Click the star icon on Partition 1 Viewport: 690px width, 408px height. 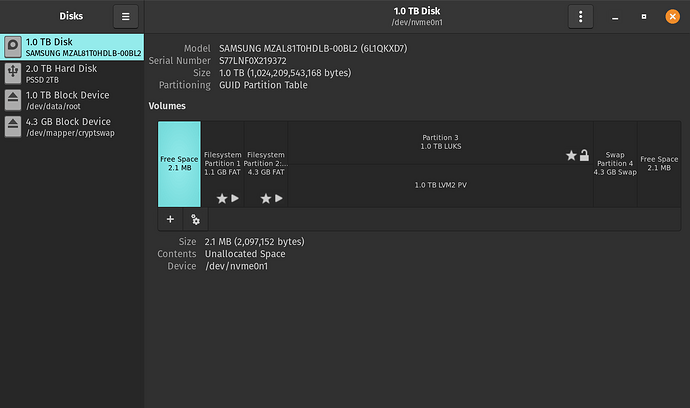tap(222, 198)
